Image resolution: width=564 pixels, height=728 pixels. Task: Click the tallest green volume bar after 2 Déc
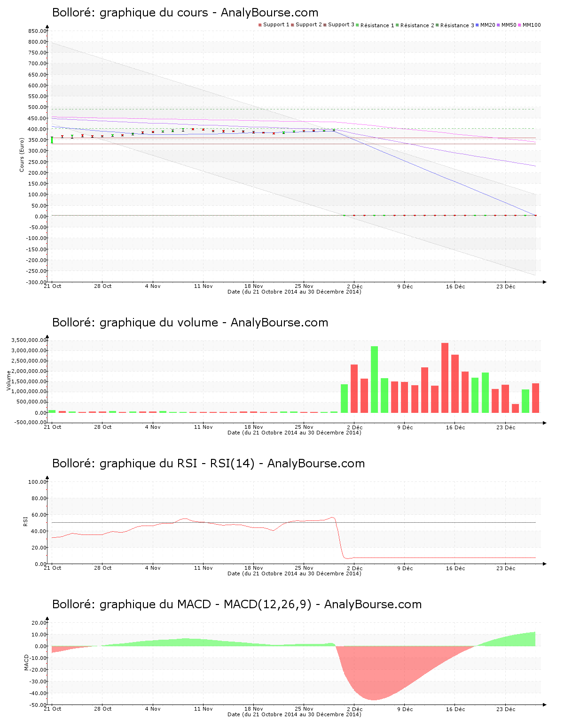pyautogui.click(x=374, y=379)
